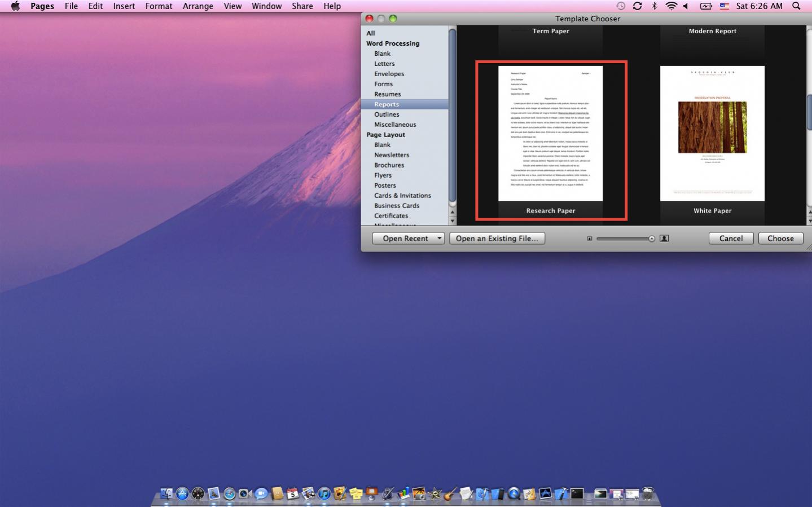812x507 pixels.
Task: Open Mail stamp icon in Dock
Action: point(214,494)
